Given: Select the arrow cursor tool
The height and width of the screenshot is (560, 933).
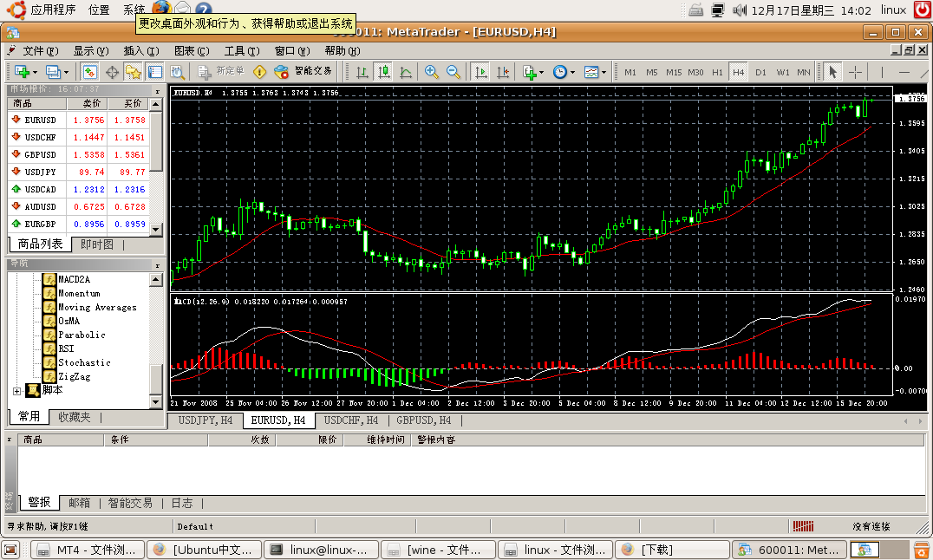Looking at the screenshot, I should [x=832, y=72].
